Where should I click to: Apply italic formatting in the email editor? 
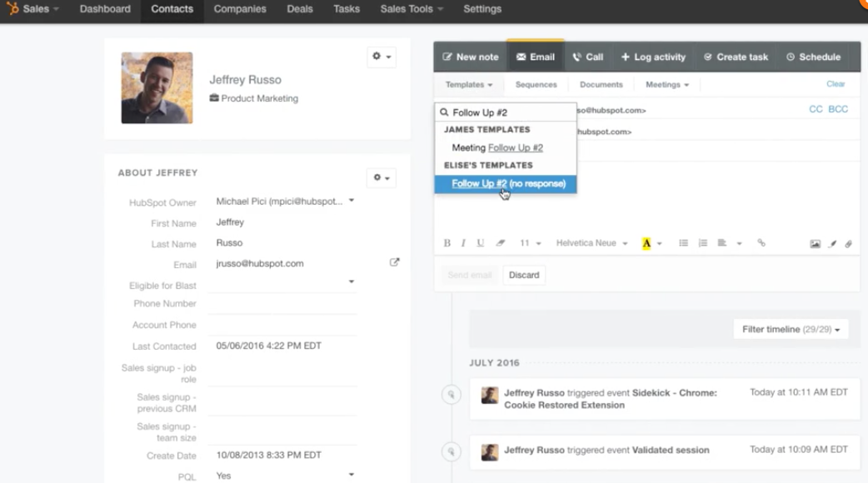tap(463, 243)
